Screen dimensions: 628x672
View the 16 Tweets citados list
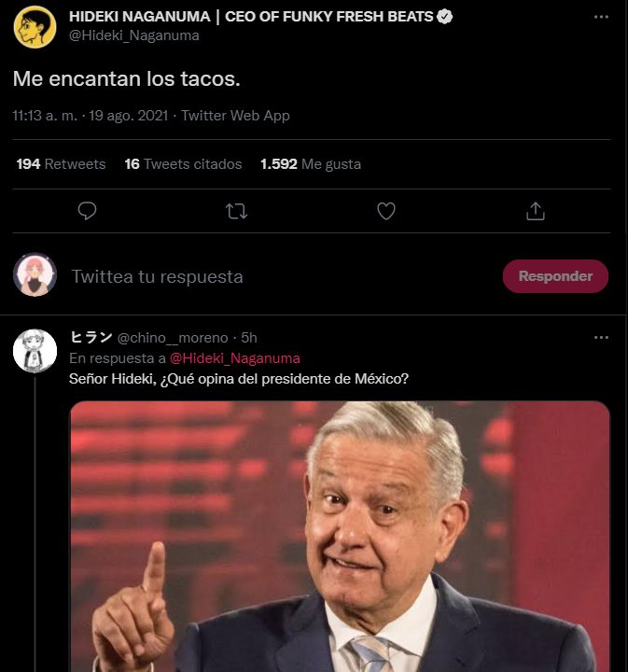183,164
